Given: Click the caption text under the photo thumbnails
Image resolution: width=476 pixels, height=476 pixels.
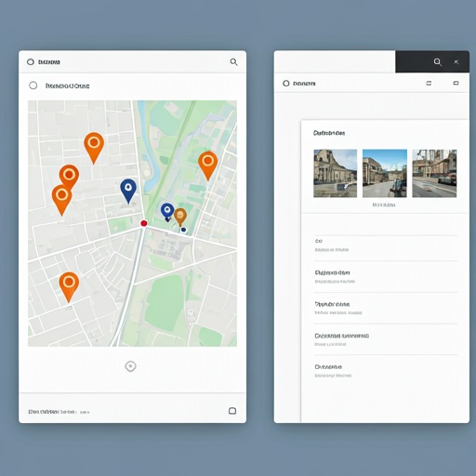Looking at the screenshot, I should click(384, 205).
